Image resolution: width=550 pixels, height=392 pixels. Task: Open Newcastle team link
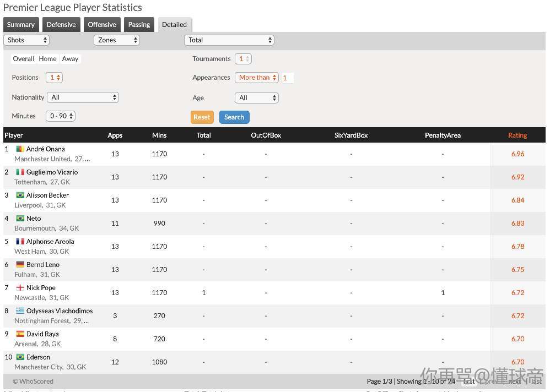[30, 298]
